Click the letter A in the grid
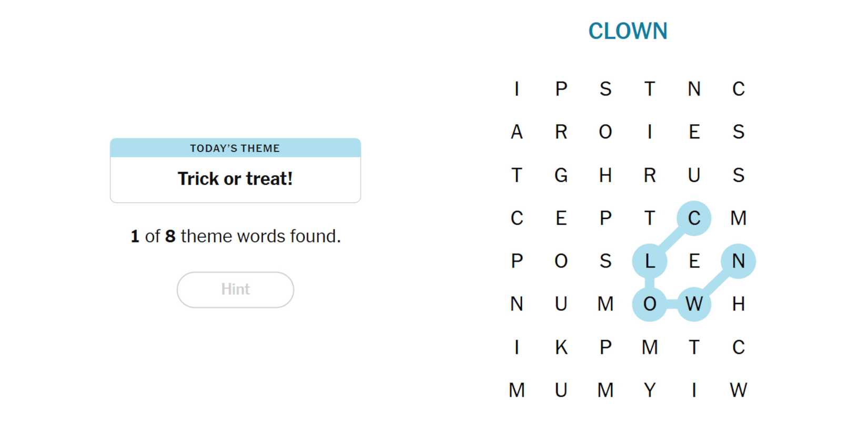The height and width of the screenshot is (434, 868). pos(517,132)
